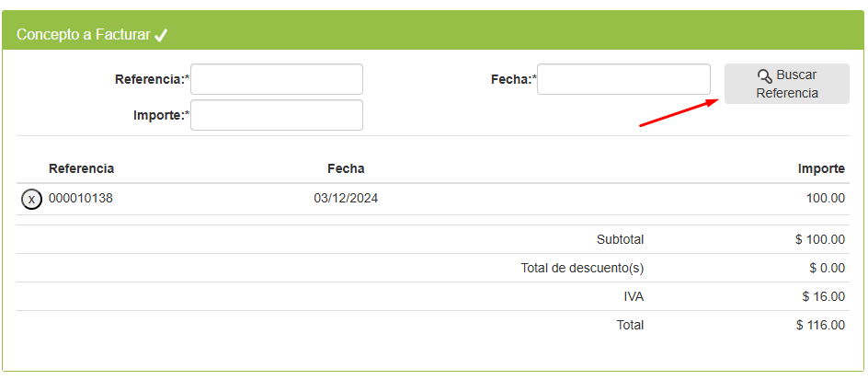
Task: Click the IVA amount $ 16.00
Action: click(823, 296)
